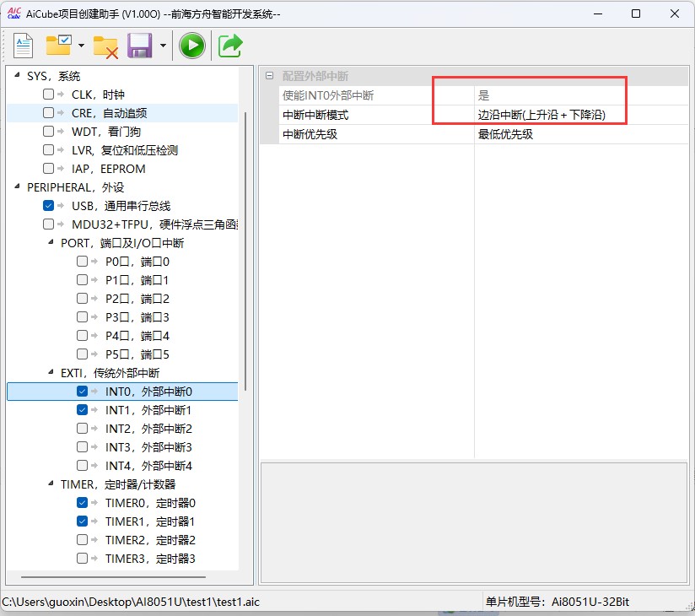The width and height of the screenshot is (695, 616).
Task: Enable LVR 复位和低压检测 checkbox
Action: tap(48, 150)
